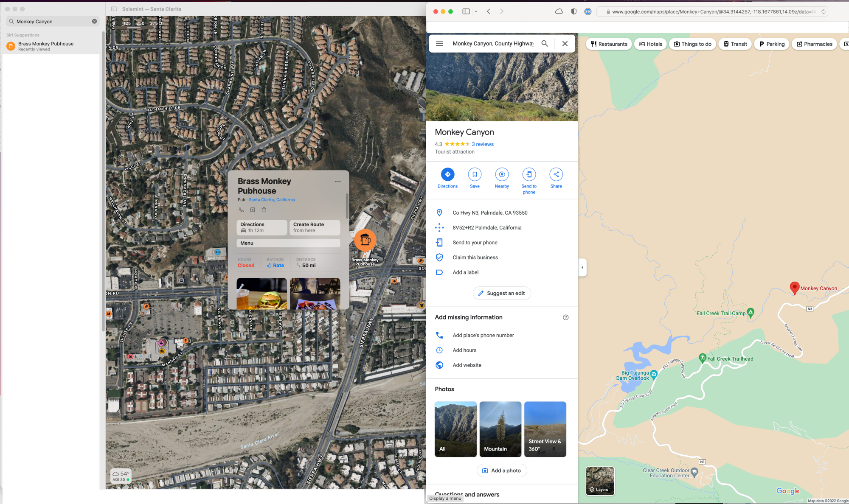Image resolution: width=849 pixels, height=504 pixels.
Task: Call Brass Monkey Pubhouse phone icon
Action: [241, 210]
